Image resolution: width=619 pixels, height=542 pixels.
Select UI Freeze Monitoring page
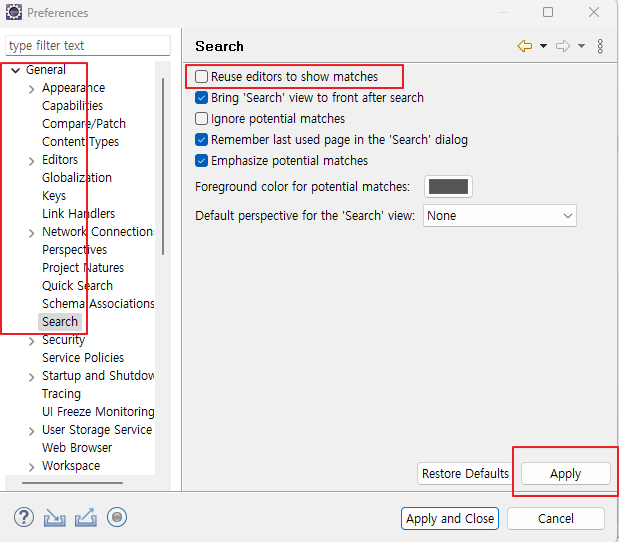[98, 412]
